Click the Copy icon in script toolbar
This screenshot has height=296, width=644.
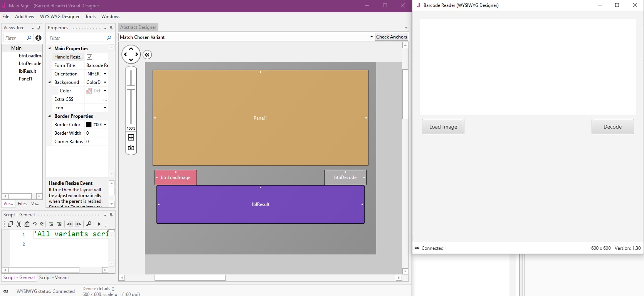click(x=10, y=224)
